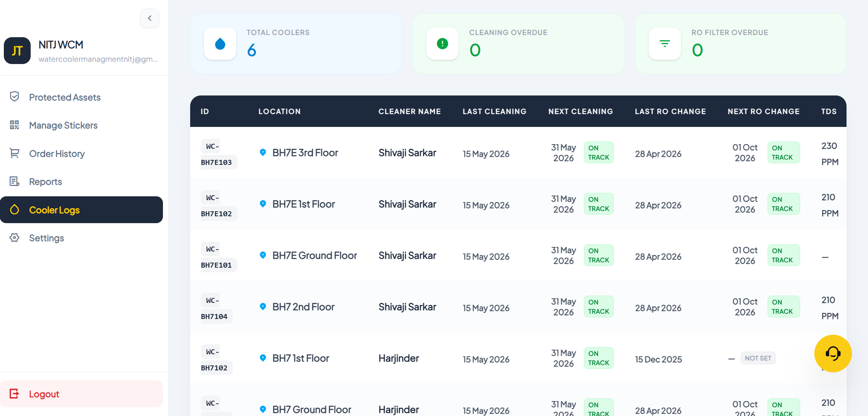Click the Reports document icon
Viewport: 868px width, 416px height.
tap(15, 181)
